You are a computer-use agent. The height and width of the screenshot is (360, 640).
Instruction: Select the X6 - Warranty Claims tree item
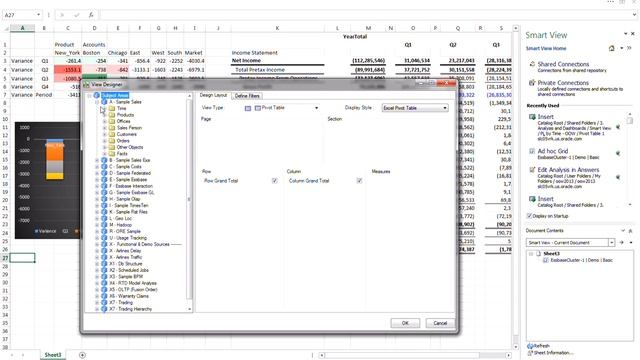pyautogui.click(x=129, y=296)
